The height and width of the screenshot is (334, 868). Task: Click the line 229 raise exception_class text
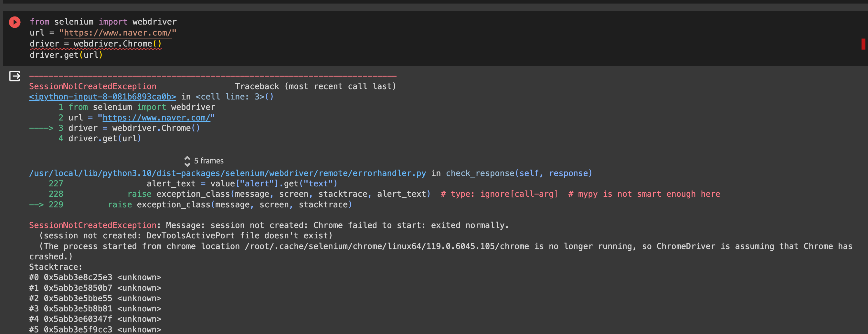[230, 204]
